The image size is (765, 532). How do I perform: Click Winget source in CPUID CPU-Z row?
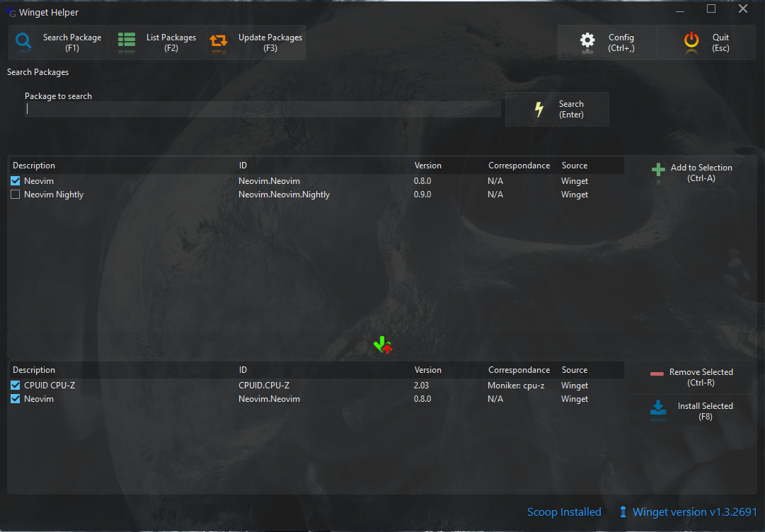pyautogui.click(x=575, y=386)
